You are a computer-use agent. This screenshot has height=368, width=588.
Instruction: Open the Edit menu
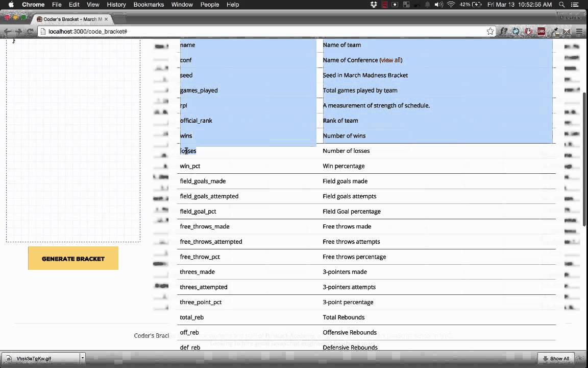pyautogui.click(x=74, y=5)
